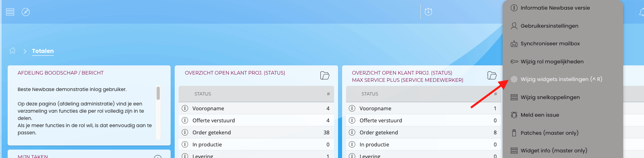Click info icon for first widget's In productie row

[x=185, y=144]
